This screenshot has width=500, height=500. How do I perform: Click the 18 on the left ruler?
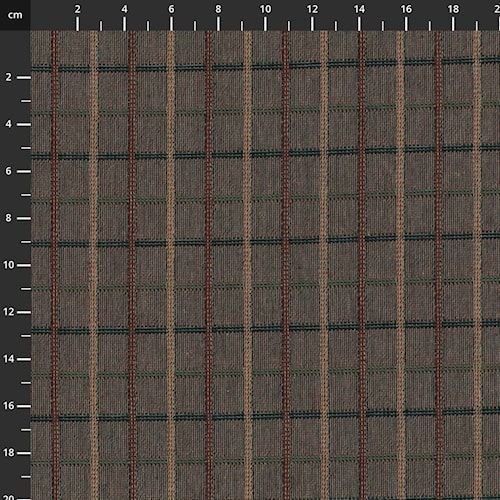pyautogui.click(x=9, y=453)
